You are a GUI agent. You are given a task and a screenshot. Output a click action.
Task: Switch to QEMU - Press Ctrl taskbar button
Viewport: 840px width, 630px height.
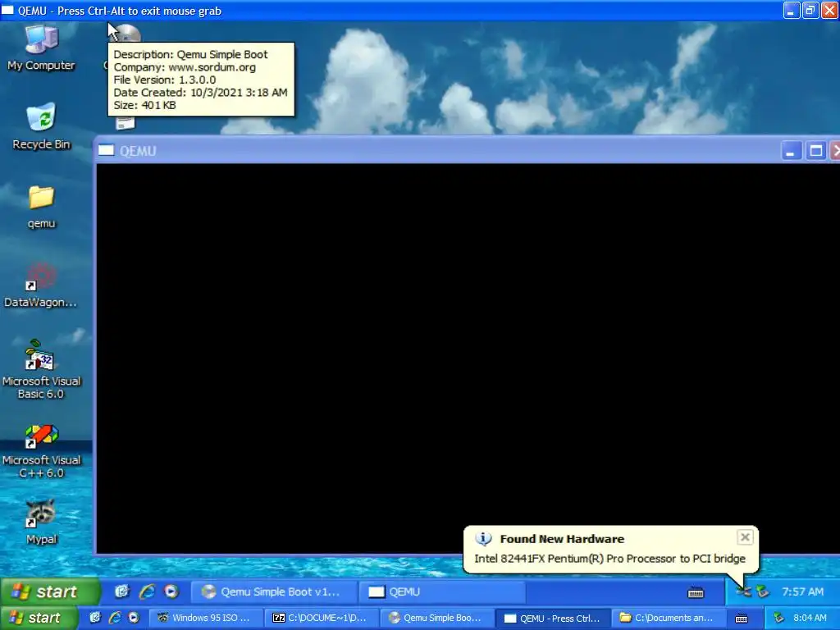coord(553,619)
